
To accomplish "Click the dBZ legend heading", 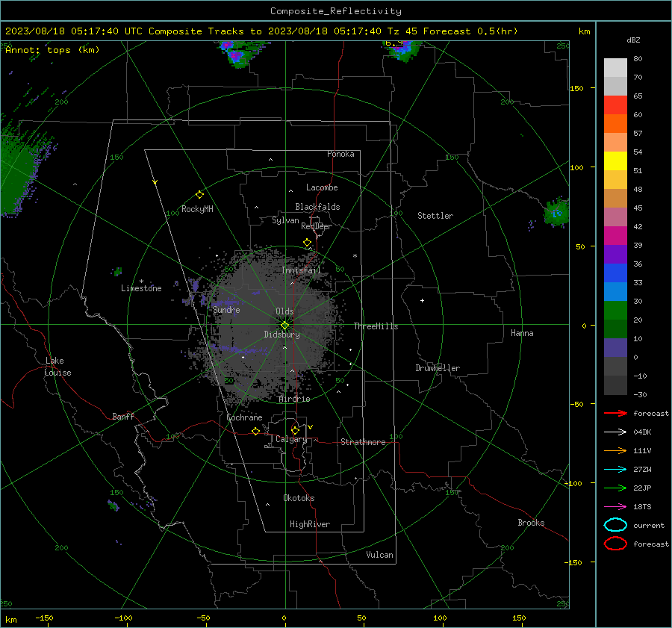I will [633, 40].
